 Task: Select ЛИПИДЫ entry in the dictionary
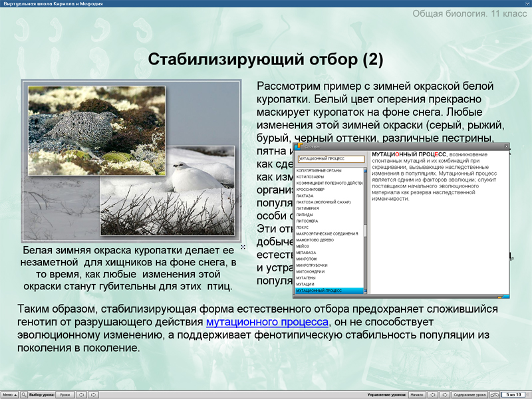[x=305, y=215]
